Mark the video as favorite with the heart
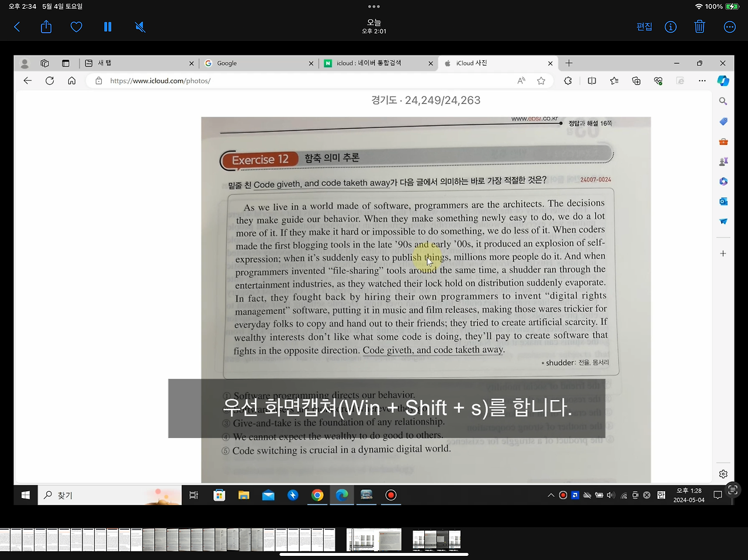 pos(77,27)
